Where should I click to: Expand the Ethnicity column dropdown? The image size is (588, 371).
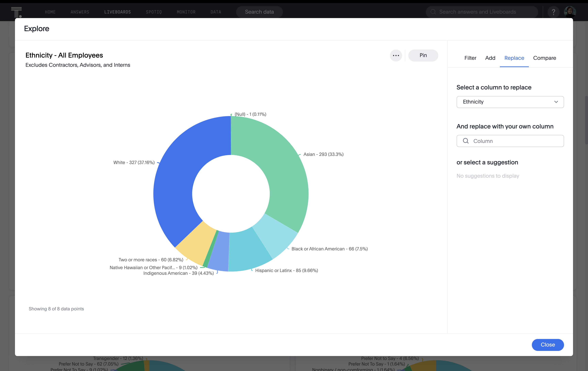pos(510,102)
